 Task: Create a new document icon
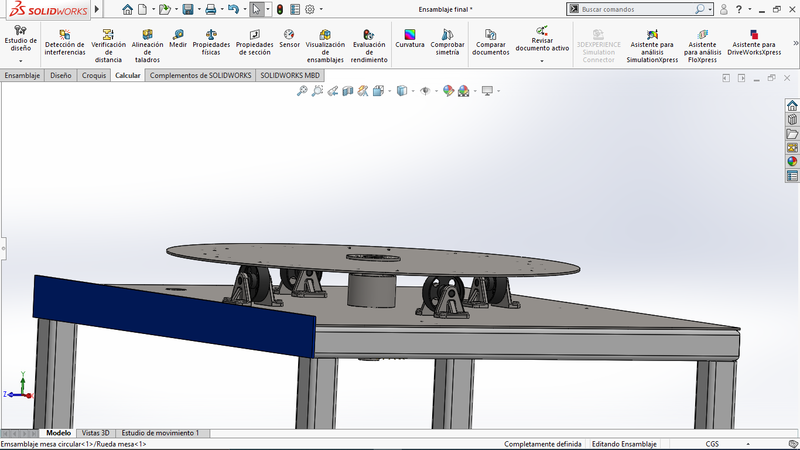(x=142, y=9)
